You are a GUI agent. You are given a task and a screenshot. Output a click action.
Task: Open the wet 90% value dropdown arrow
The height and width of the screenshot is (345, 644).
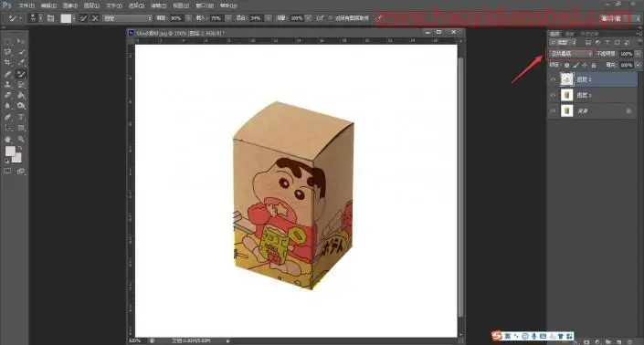(188, 18)
